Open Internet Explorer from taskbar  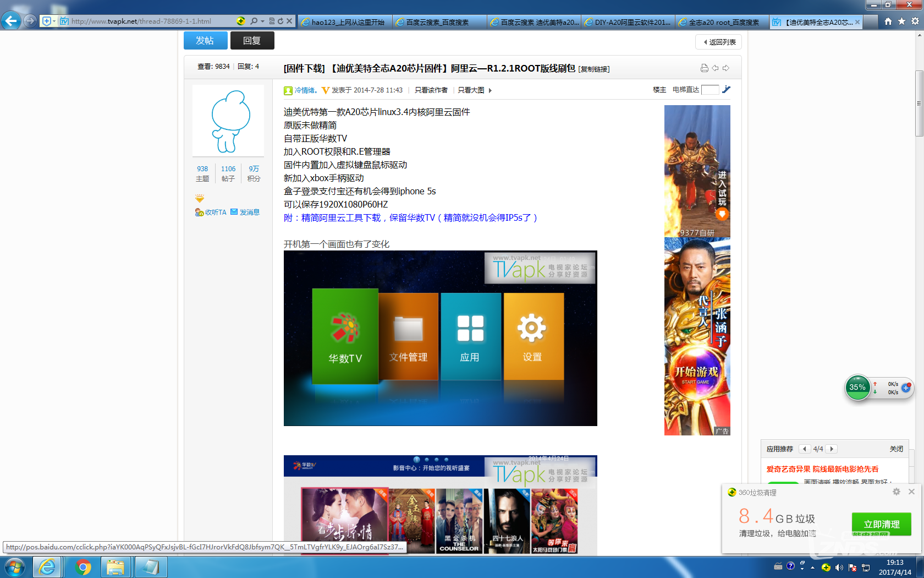(x=47, y=568)
